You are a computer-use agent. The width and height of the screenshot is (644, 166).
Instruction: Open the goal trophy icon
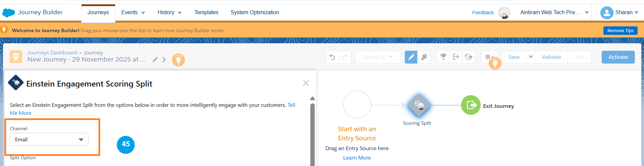443,57
